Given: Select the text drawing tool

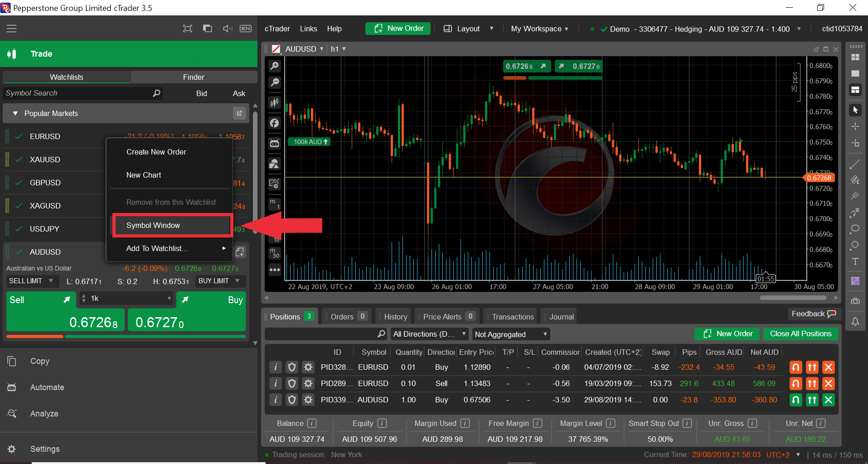Looking at the screenshot, I should click(x=855, y=261).
